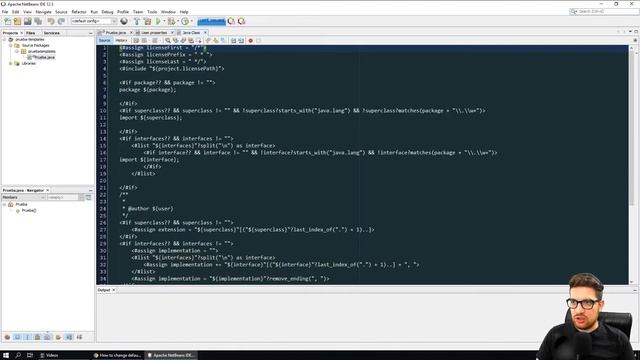Minimize the Projects panel with dash button
Image resolution: width=640 pixels, height=360 pixels.
point(91,33)
